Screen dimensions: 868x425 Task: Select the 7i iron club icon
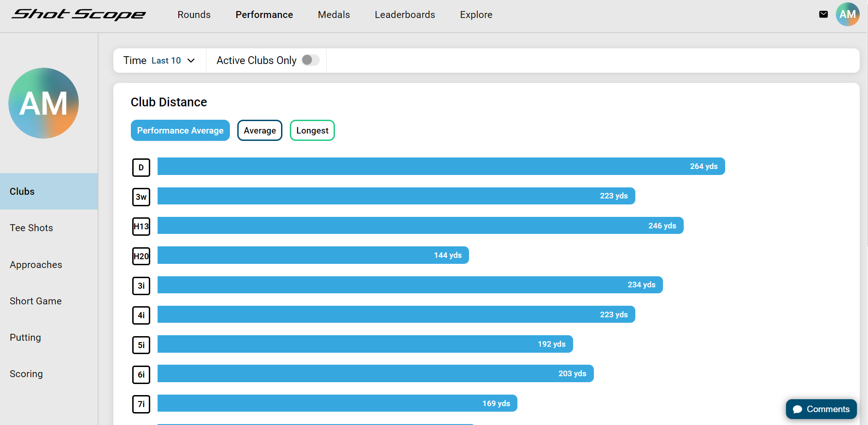[x=141, y=404]
